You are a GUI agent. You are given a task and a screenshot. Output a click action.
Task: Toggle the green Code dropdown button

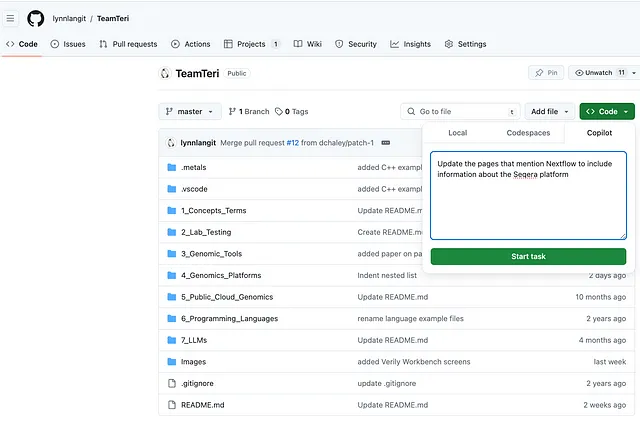point(607,111)
